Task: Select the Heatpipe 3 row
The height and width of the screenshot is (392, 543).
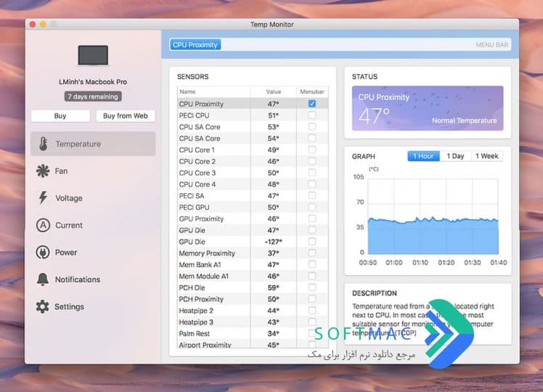Action: coord(253,322)
